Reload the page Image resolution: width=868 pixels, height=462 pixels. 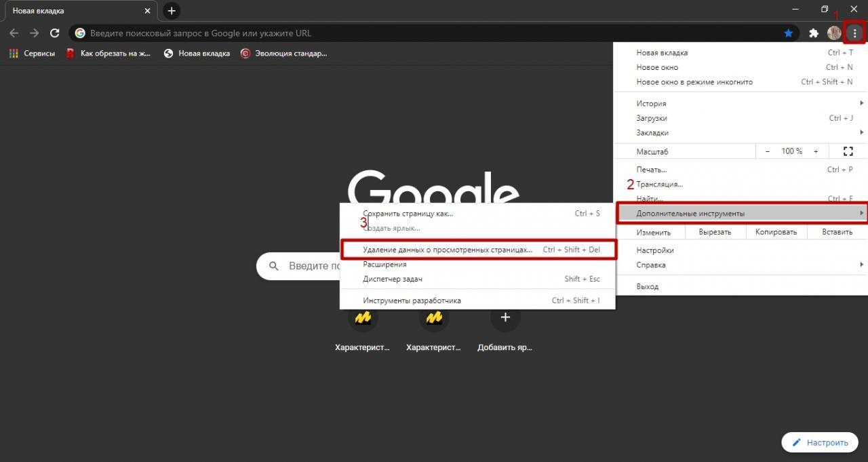click(55, 33)
